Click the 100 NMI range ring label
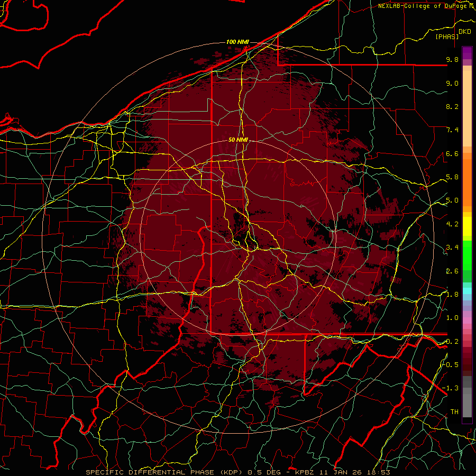Image resolution: width=476 pixels, height=476 pixels. 237,42
